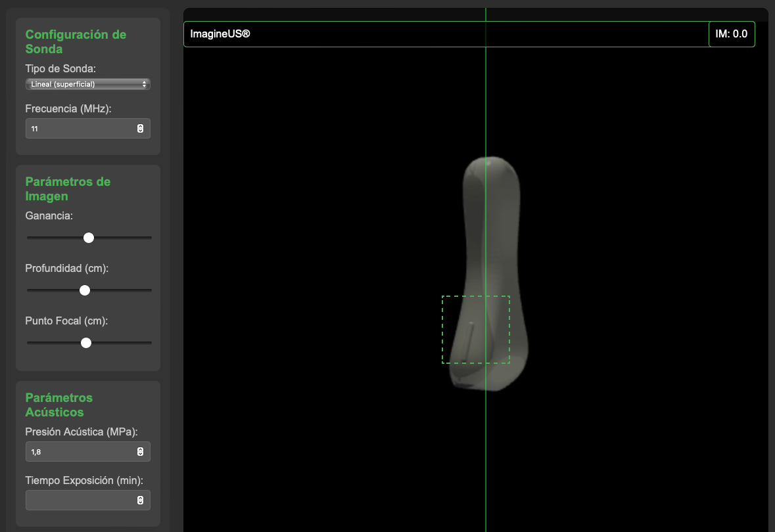Image resolution: width=775 pixels, height=532 pixels.
Task: Click the Punto Focal slider handle
Action: point(85,343)
